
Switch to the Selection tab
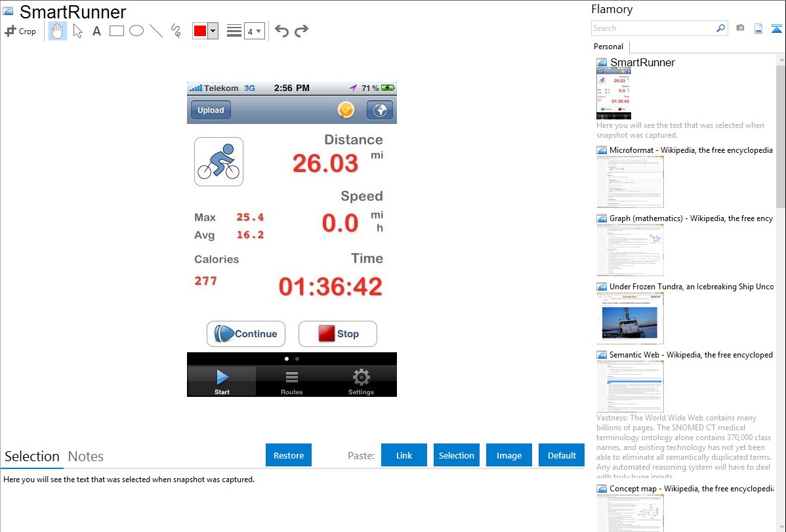[32, 457]
